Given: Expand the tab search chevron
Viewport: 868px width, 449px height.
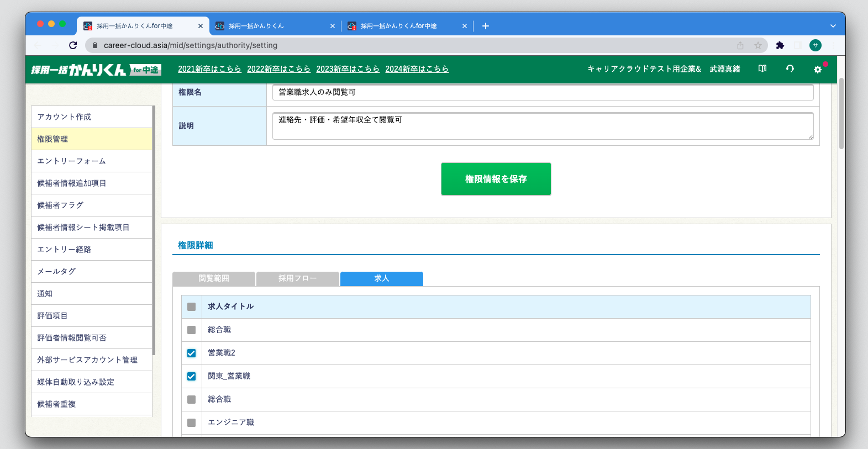Looking at the screenshot, I should [833, 26].
